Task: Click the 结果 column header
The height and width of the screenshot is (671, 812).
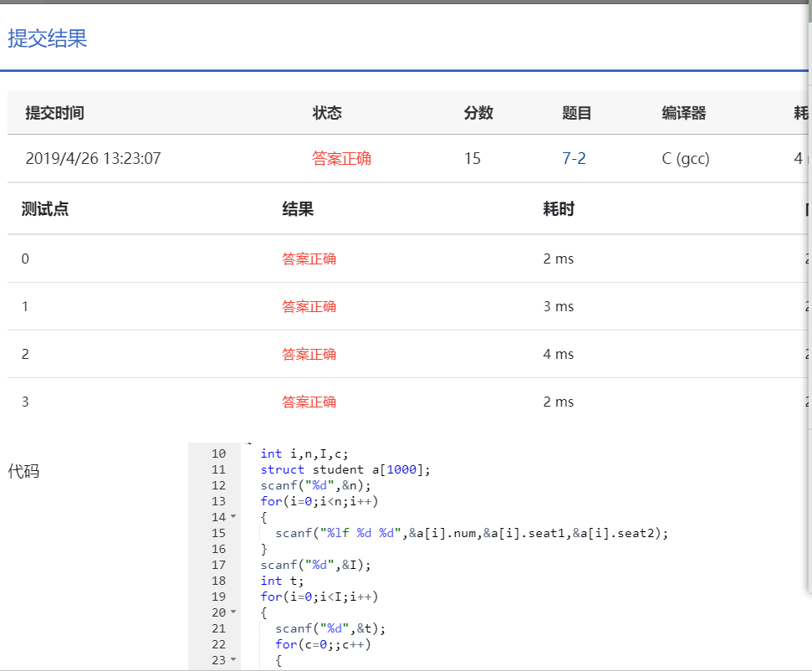Action: coord(298,209)
